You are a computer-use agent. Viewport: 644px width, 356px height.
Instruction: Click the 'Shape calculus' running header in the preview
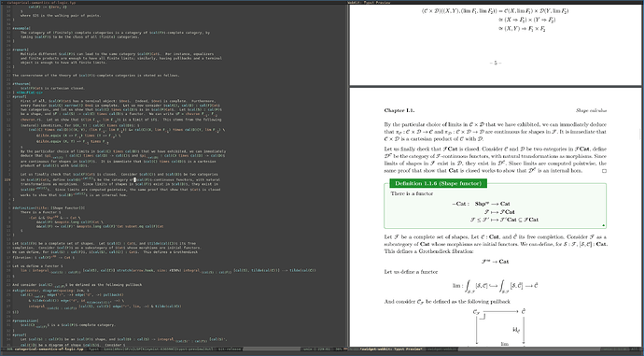[591, 110]
